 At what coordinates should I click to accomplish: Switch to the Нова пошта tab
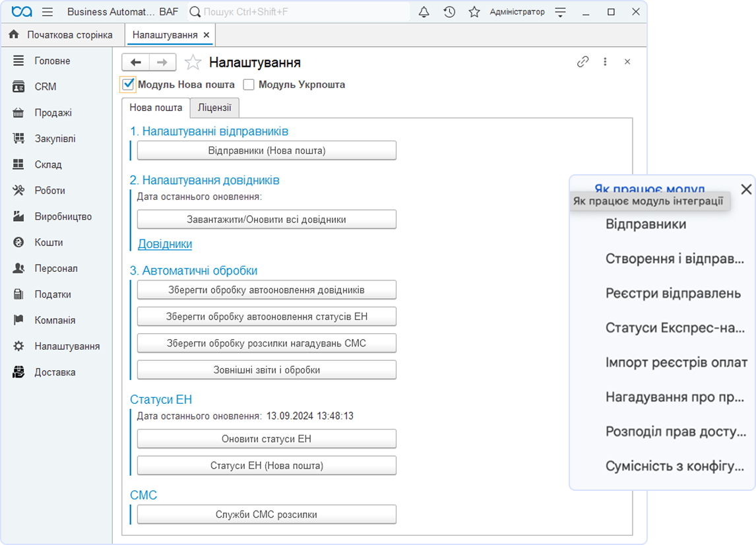coord(156,108)
